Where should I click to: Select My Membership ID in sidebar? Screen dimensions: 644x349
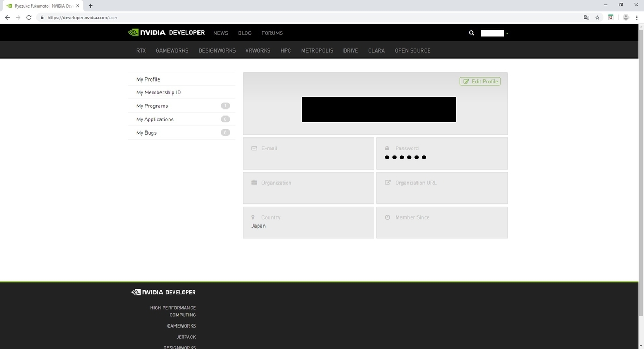(181, 92)
